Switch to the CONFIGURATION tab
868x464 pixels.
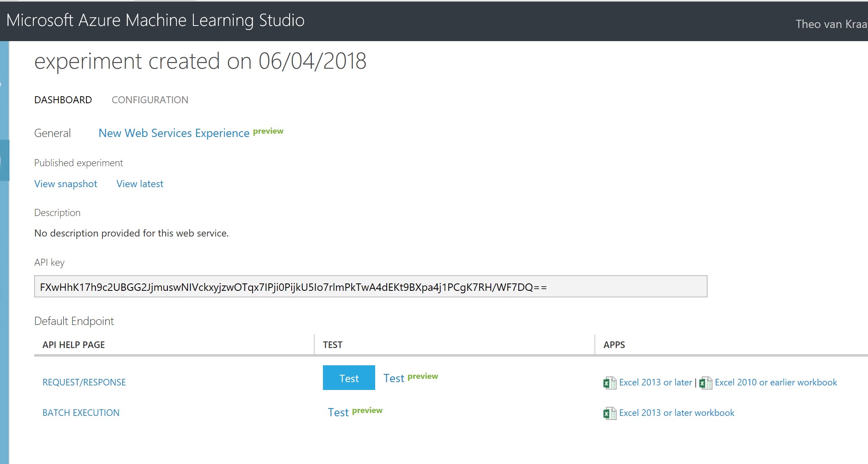pos(150,100)
